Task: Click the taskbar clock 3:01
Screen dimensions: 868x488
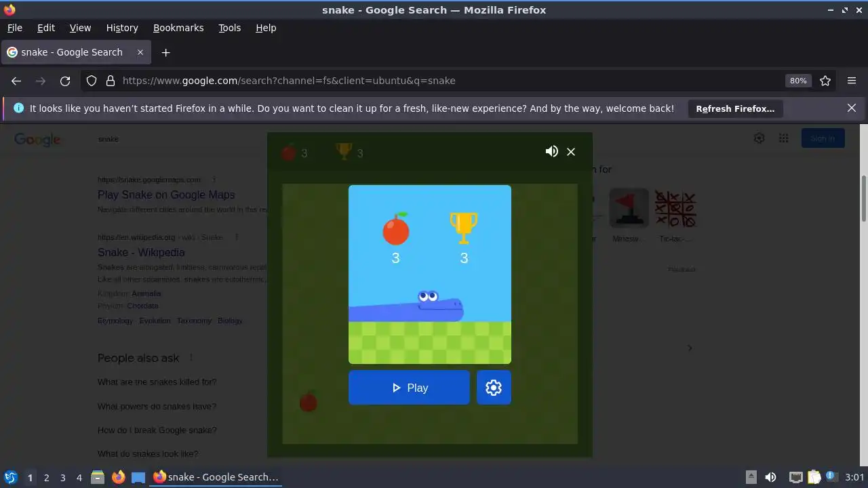Action: point(854,477)
